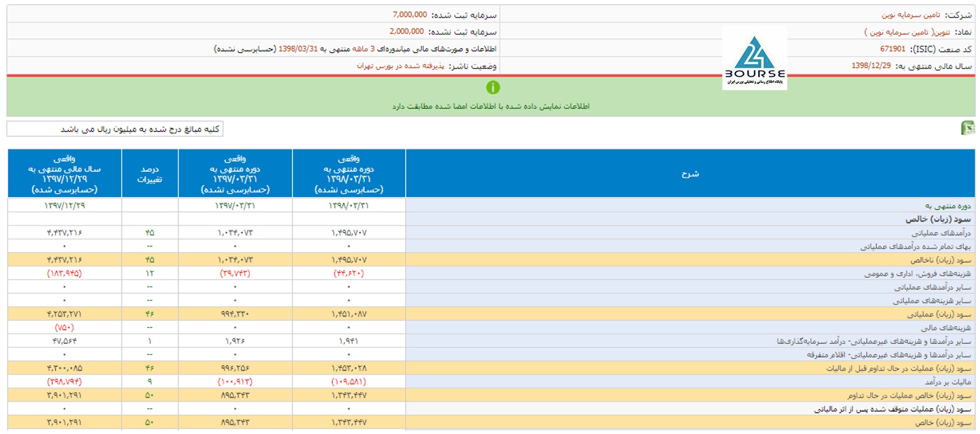Screen dimensions: 980x434
Task: Click company name تامین سرمایه نوین
Action: coord(911,15)
